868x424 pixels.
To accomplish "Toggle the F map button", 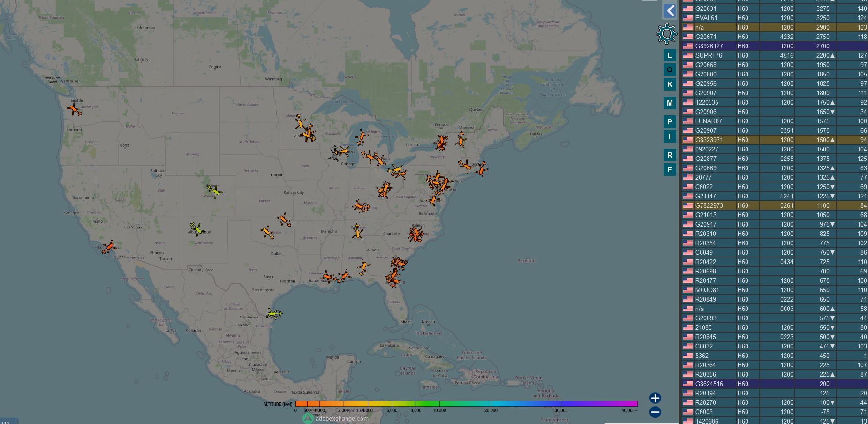I will click(x=670, y=170).
